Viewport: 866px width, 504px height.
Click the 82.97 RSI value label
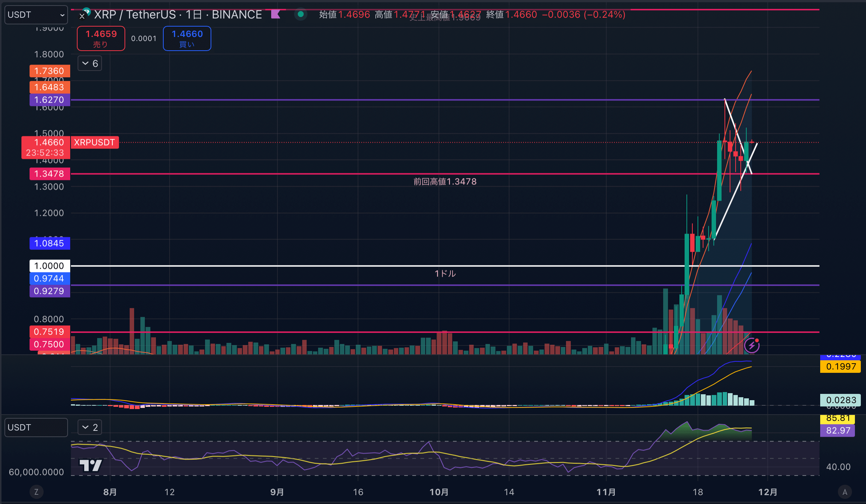coord(838,430)
